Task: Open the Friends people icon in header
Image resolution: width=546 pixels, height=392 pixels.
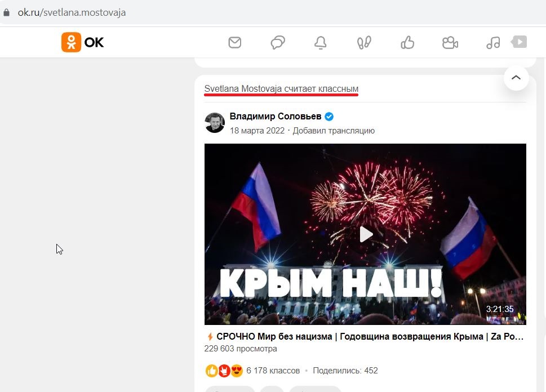Action: tap(450, 42)
